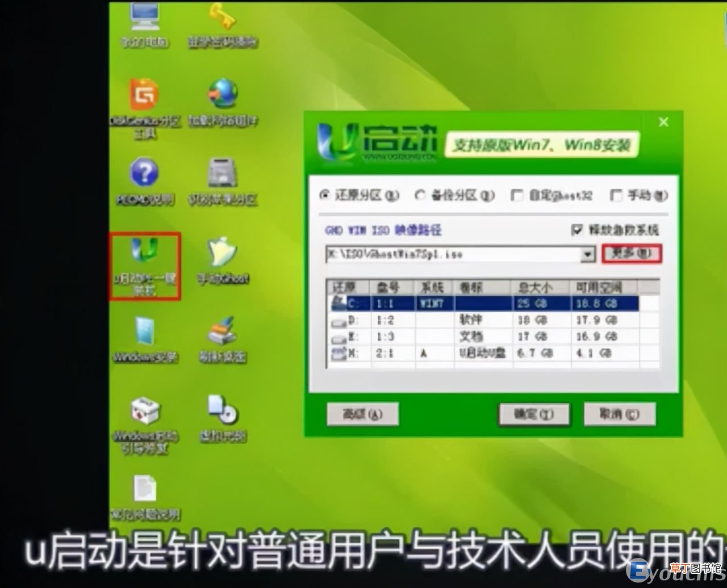This screenshot has width=727, height=588.
Task: Open the white document FAQ icon
Action: (145, 498)
